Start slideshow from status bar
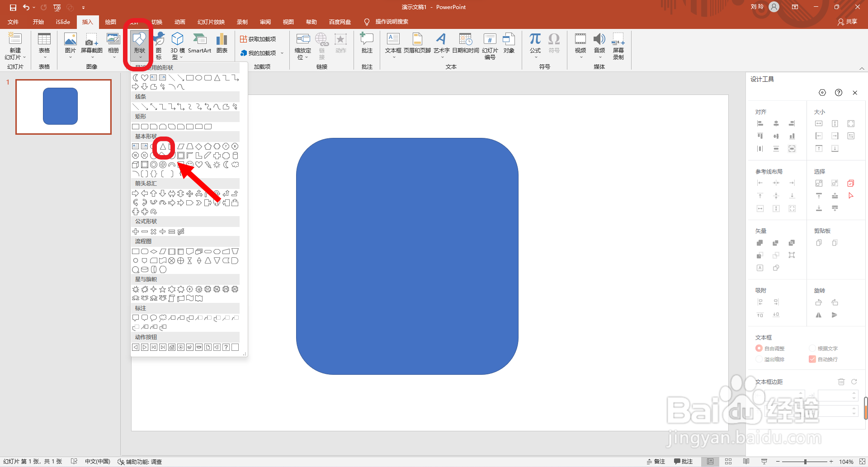Image resolution: width=868 pixels, height=467 pixels. pos(764,462)
